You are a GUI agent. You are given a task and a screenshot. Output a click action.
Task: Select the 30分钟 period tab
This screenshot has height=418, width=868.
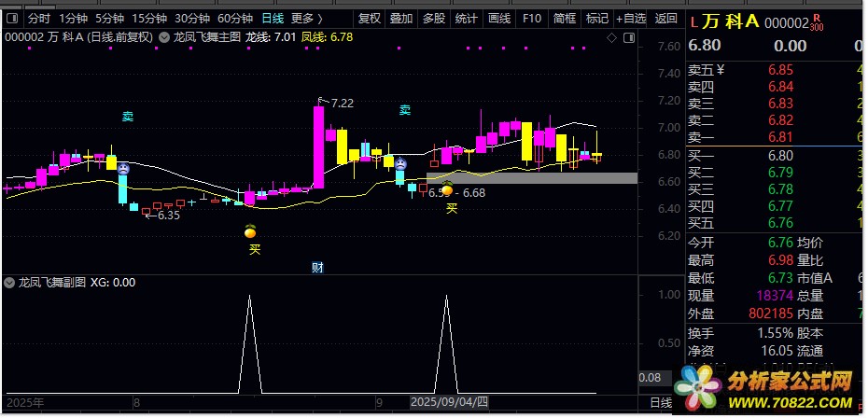(x=192, y=19)
